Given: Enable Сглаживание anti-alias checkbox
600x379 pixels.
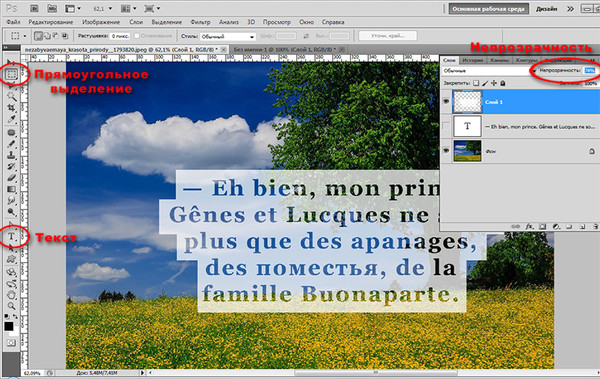Looking at the screenshot, I should tap(137, 36).
